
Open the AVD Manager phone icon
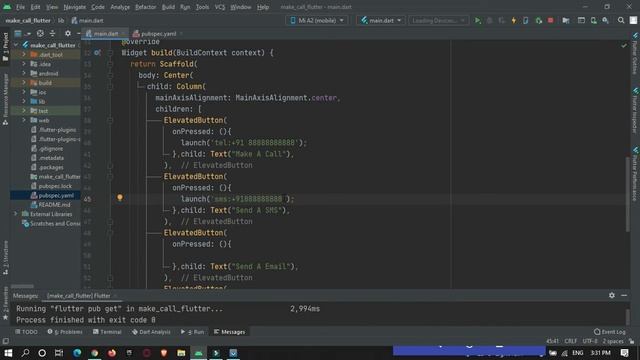pyautogui.click(x=593, y=20)
